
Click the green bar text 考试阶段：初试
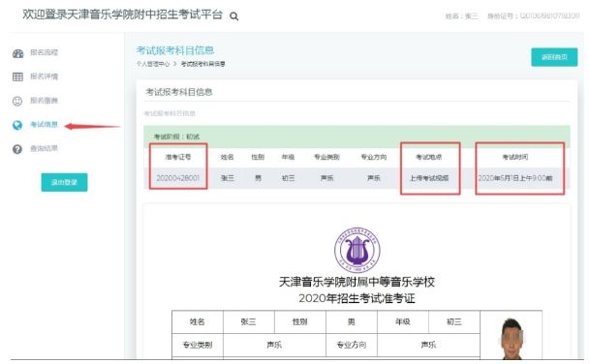coord(176,136)
